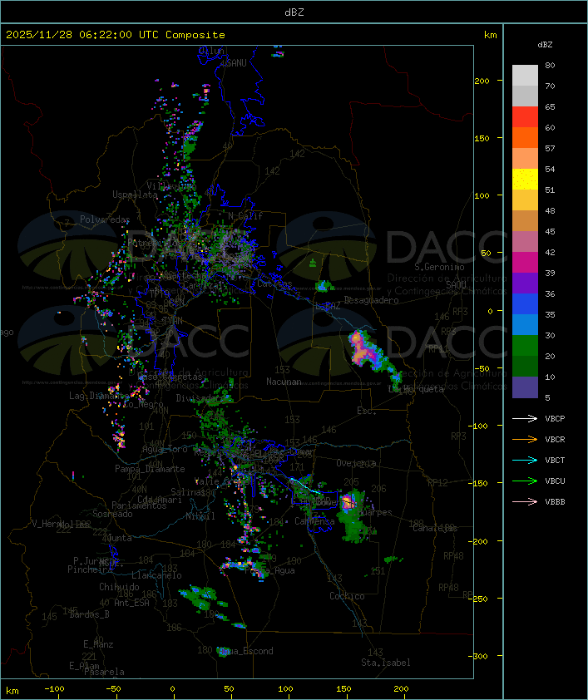Click the storm cell core near Guarpes
The image size is (588, 700).
[348, 502]
